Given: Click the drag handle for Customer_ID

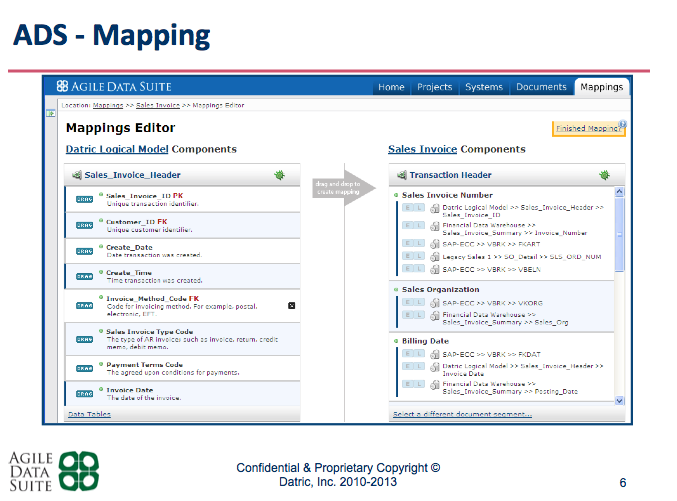Looking at the screenshot, I should click(x=84, y=225).
